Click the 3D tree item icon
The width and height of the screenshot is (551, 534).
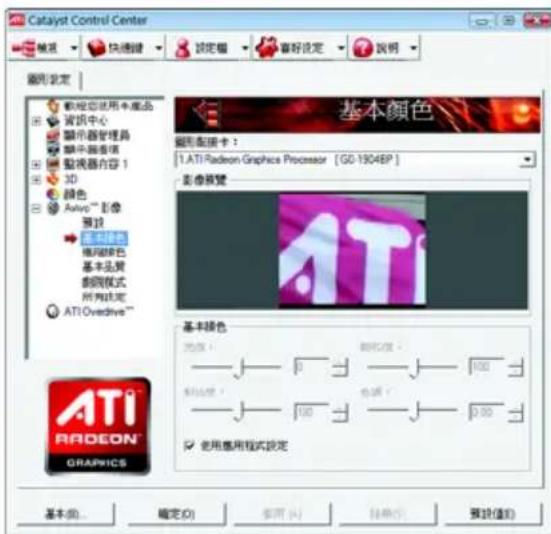[x=53, y=179]
